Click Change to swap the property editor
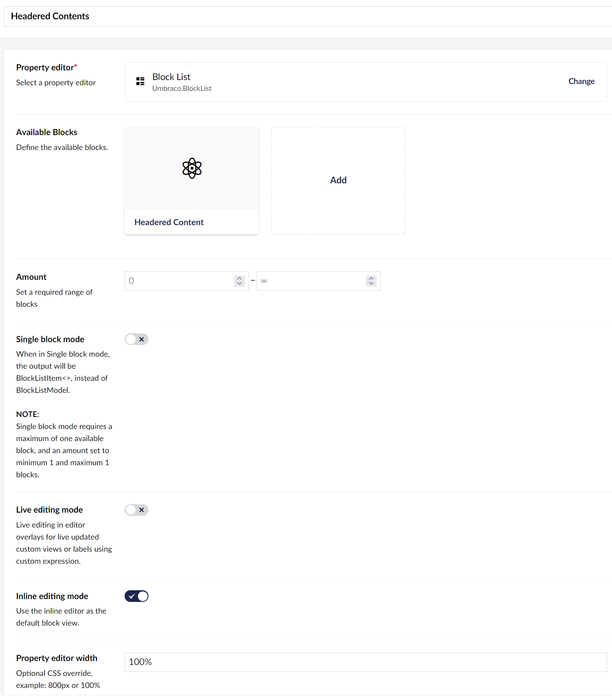Viewport: 612px width, 700px height. [581, 81]
